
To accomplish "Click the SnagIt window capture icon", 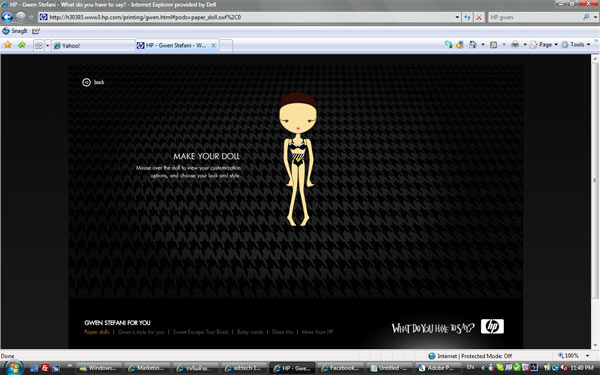I will pyautogui.click(x=36, y=31).
